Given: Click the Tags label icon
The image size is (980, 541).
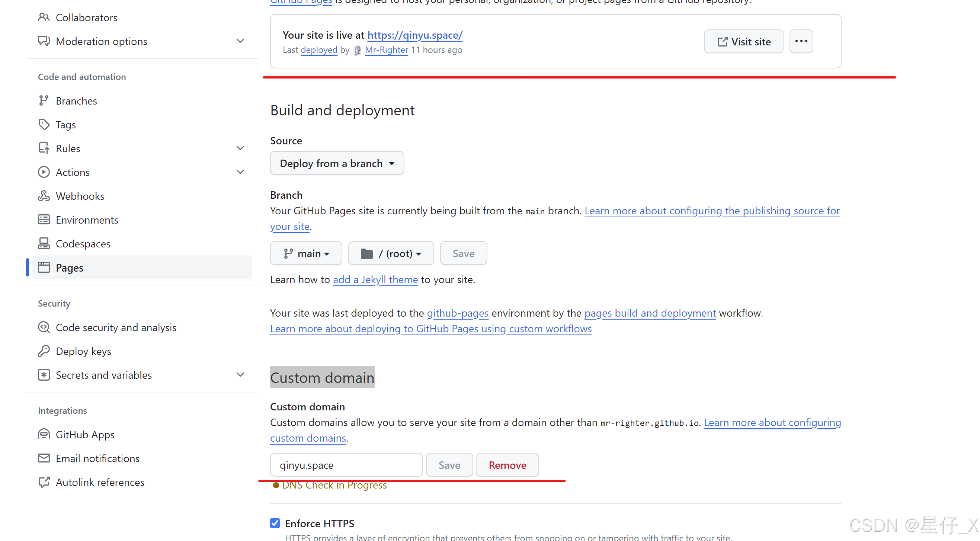Looking at the screenshot, I should pyautogui.click(x=44, y=124).
